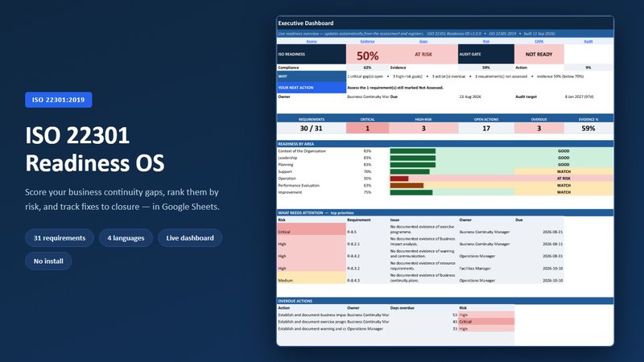The image size is (644, 362).
Task: Select the Operation AT RISK status cell
Action: 563,179
